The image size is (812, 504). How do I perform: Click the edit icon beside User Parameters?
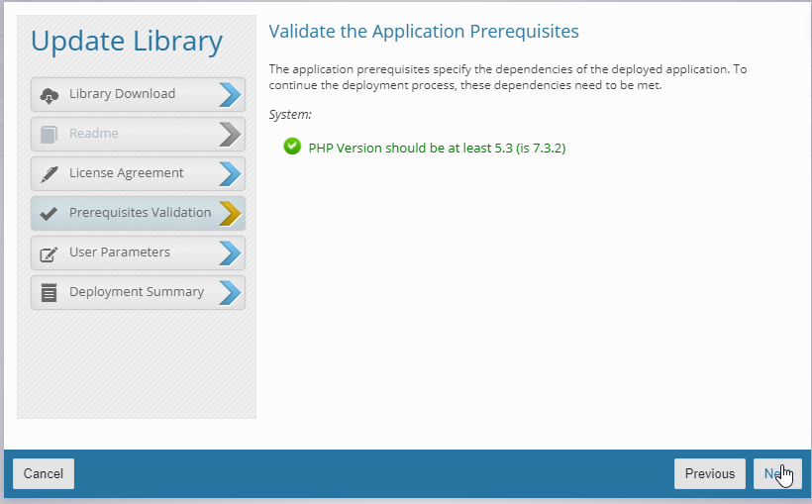(x=49, y=253)
